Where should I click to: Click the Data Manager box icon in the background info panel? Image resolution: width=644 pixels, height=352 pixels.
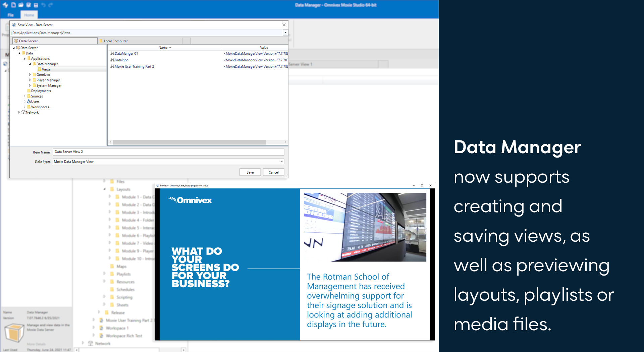pyautogui.click(x=14, y=333)
